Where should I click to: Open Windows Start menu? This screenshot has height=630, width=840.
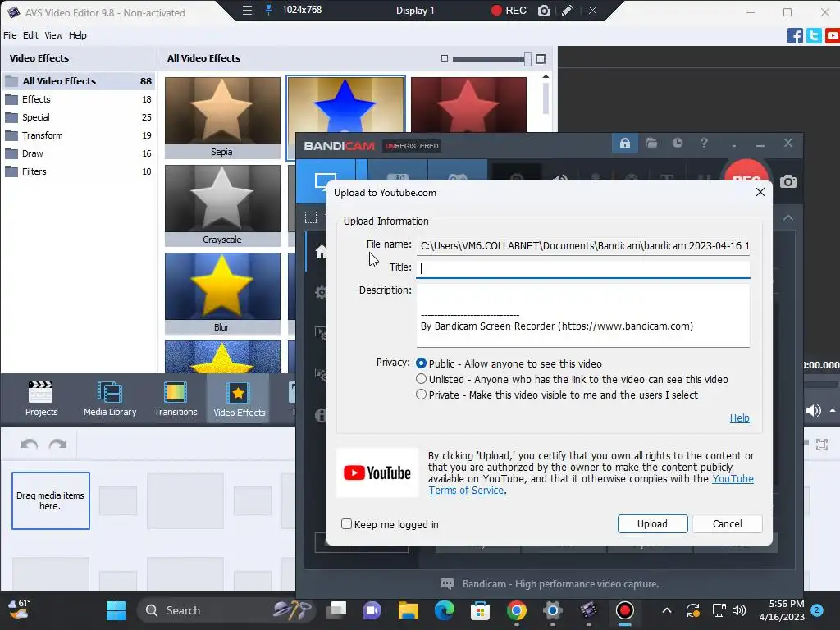[x=116, y=610]
